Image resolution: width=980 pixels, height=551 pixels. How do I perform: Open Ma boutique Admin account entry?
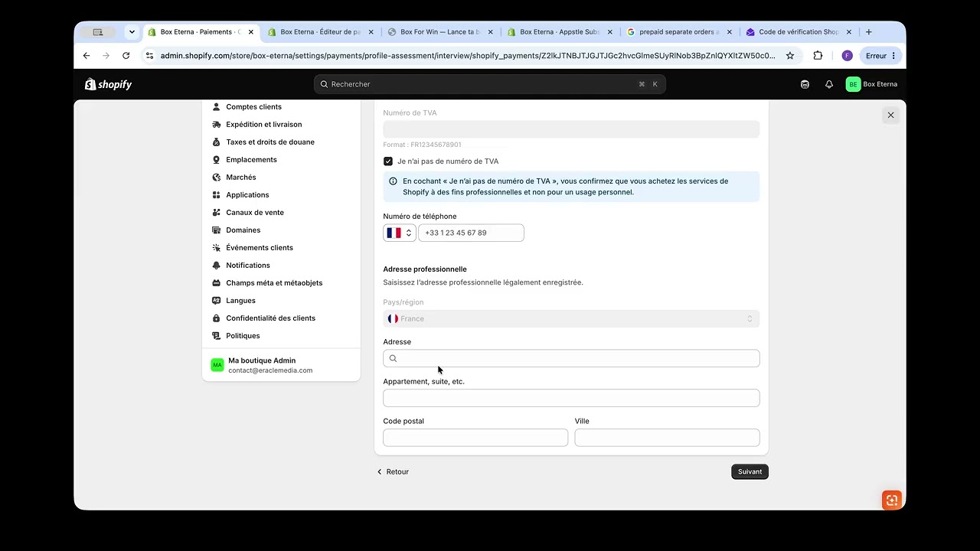(281, 365)
